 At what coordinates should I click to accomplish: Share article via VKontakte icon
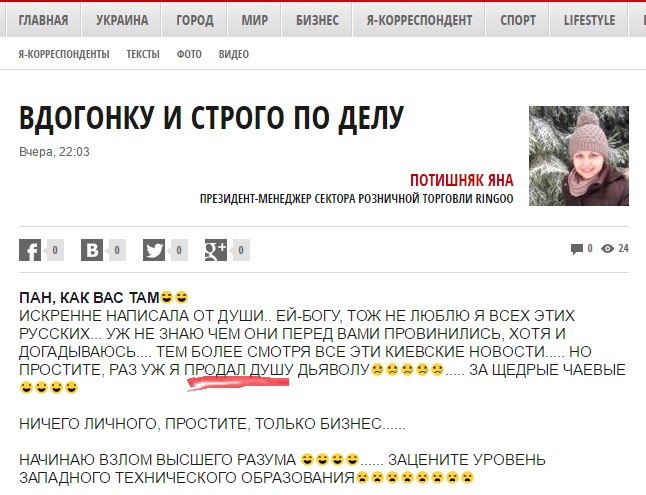click(91, 250)
